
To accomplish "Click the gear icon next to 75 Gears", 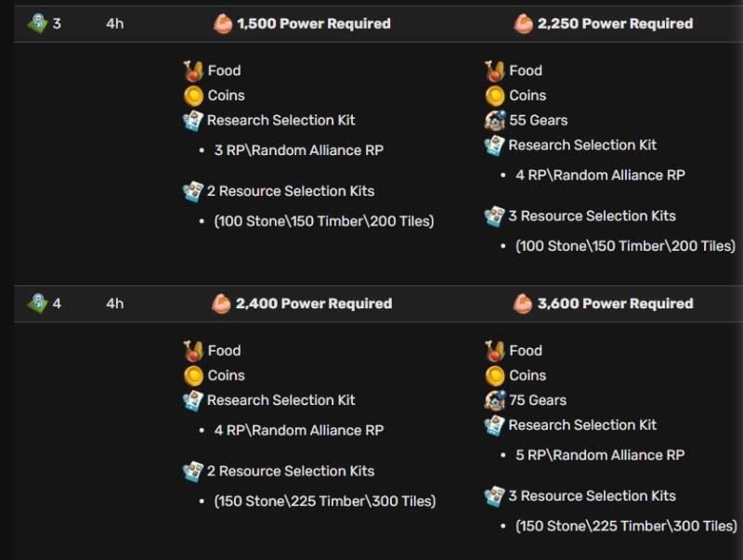I will (x=495, y=400).
